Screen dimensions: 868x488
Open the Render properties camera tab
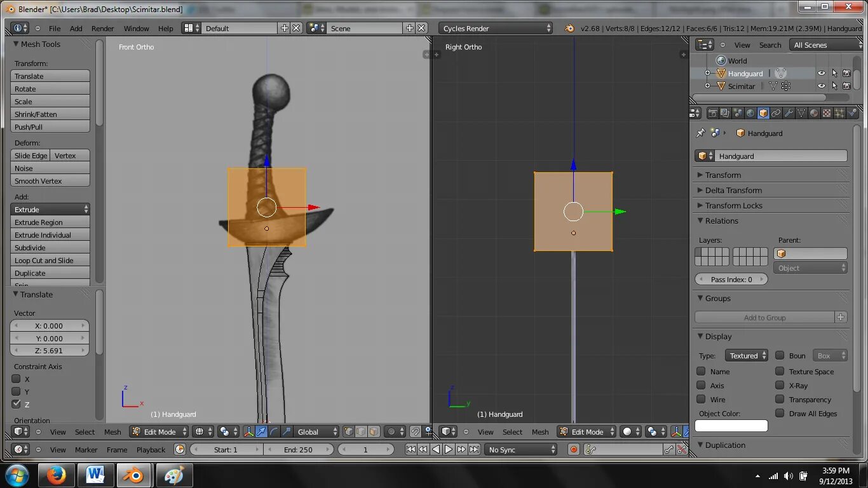pos(712,113)
